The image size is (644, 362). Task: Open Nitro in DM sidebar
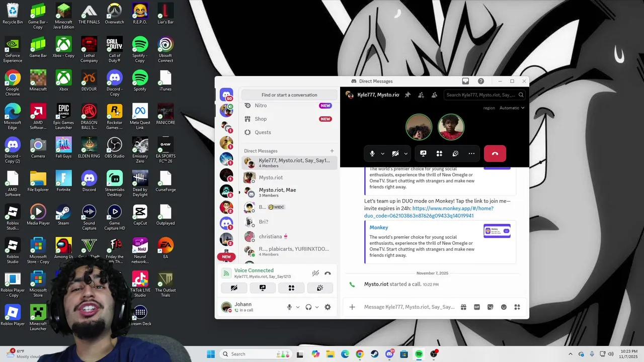coord(289,106)
